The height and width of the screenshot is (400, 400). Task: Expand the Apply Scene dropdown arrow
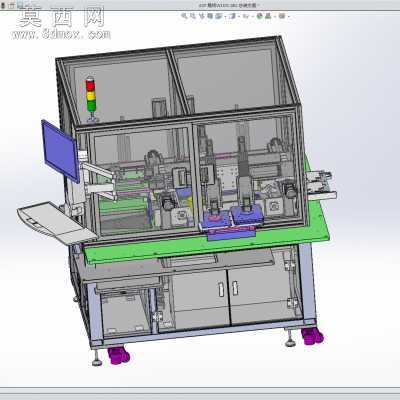click(275, 16)
